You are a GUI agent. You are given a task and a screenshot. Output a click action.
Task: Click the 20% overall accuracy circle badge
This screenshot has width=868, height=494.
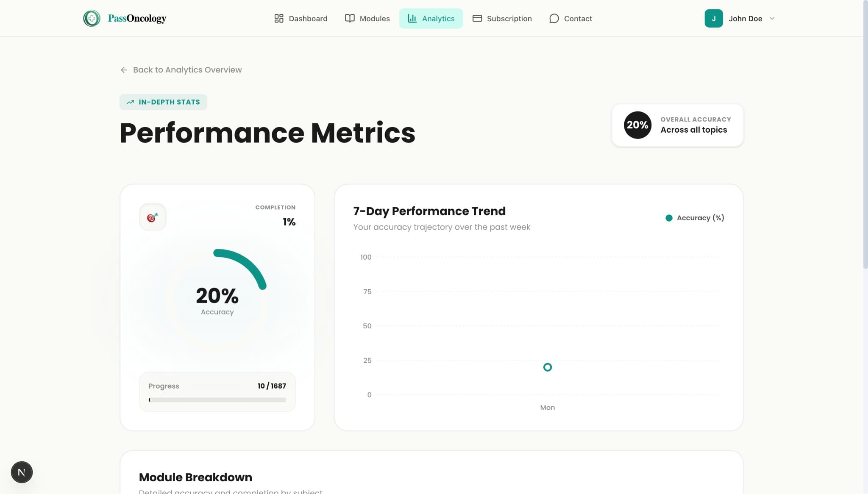[637, 125]
